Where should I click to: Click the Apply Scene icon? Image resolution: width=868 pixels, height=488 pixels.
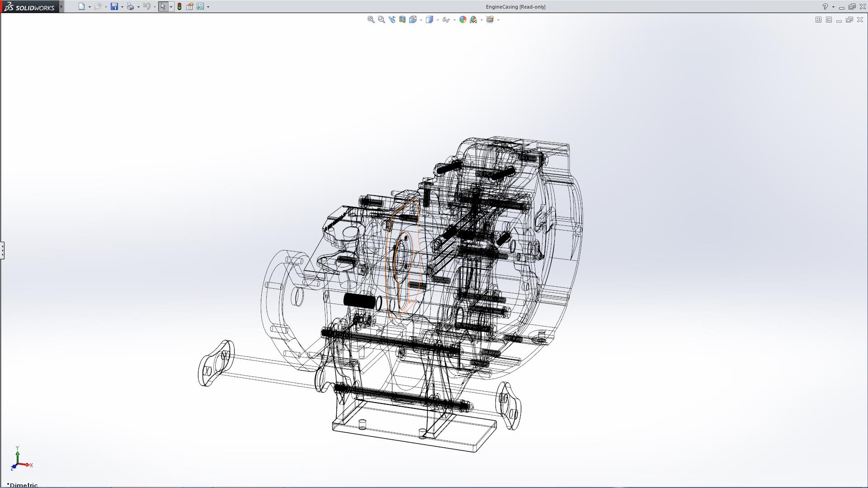(x=473, y=19)
